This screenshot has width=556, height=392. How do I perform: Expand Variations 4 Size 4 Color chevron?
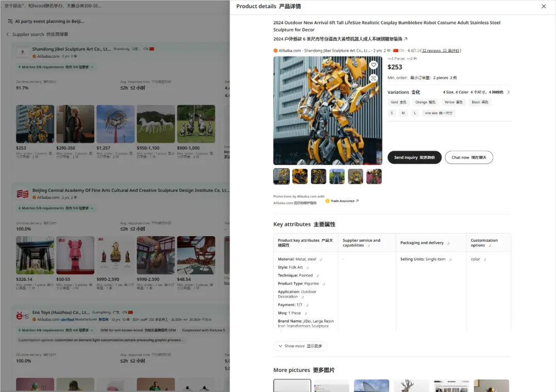(509, 92)
